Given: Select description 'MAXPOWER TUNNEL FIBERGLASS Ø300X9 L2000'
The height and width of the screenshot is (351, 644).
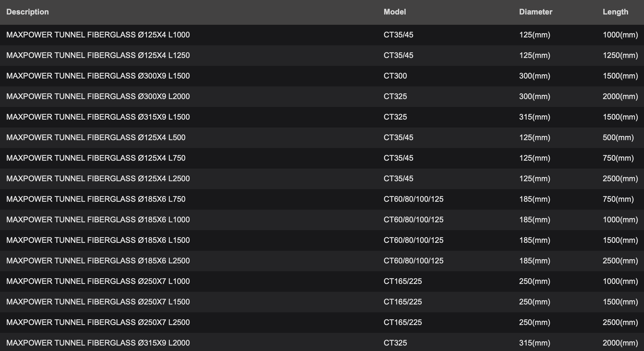Looking at the screenshot, I should click(x=98, y=96).
